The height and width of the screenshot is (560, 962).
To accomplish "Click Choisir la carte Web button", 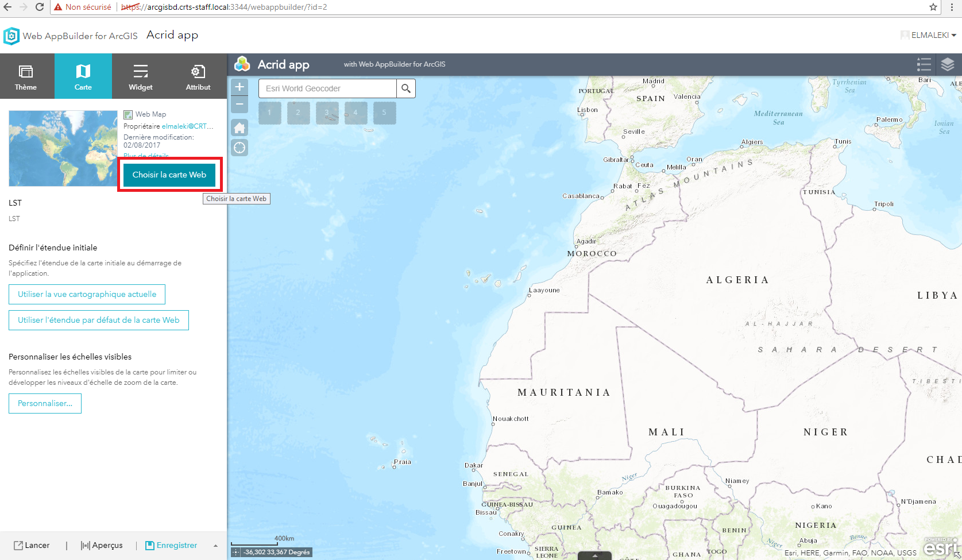I will point(169,175).
